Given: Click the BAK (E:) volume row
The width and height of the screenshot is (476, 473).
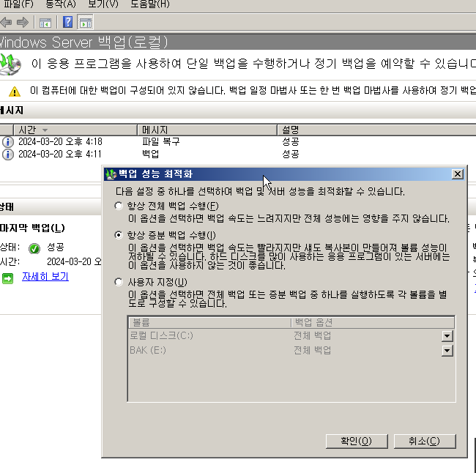Looking at the screenshot, I should [148, 350].
